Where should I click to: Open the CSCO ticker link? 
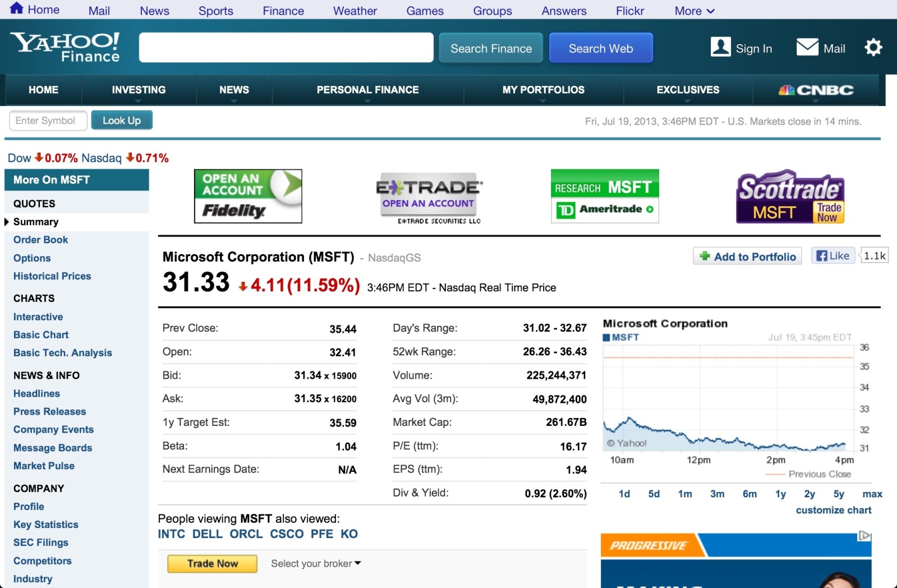287,534
